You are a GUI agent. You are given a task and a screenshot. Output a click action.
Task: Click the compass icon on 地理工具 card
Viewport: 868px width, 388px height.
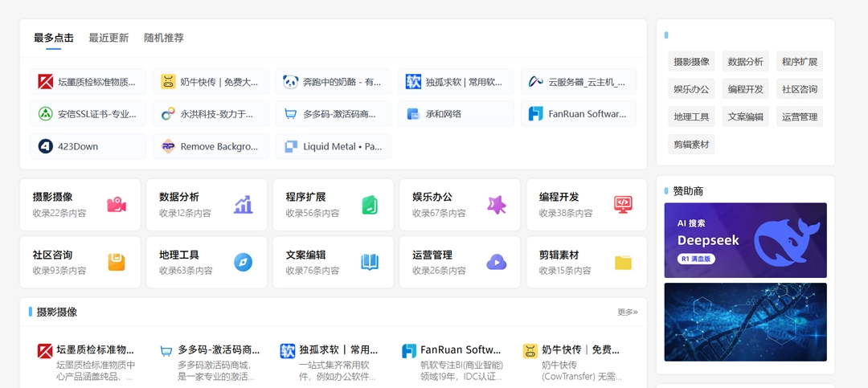(x=243, y=262)
